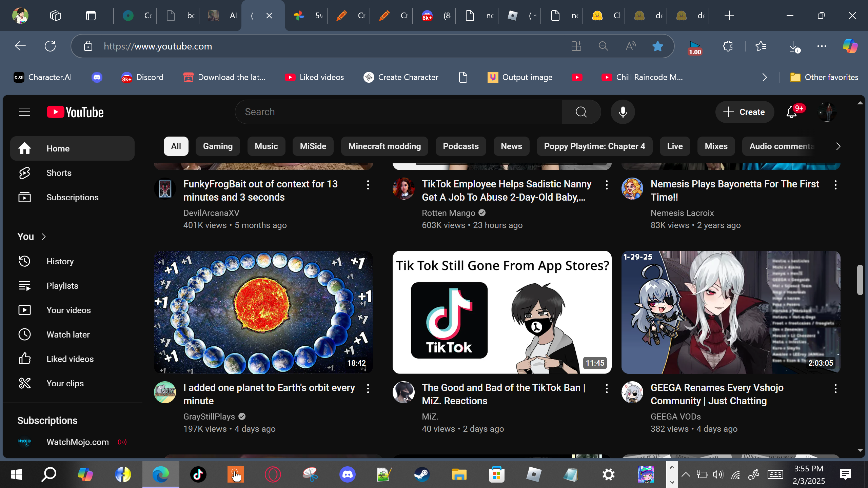Click the YouTube logo
This screenshot has height=488, width=868.
pos(75,112)
